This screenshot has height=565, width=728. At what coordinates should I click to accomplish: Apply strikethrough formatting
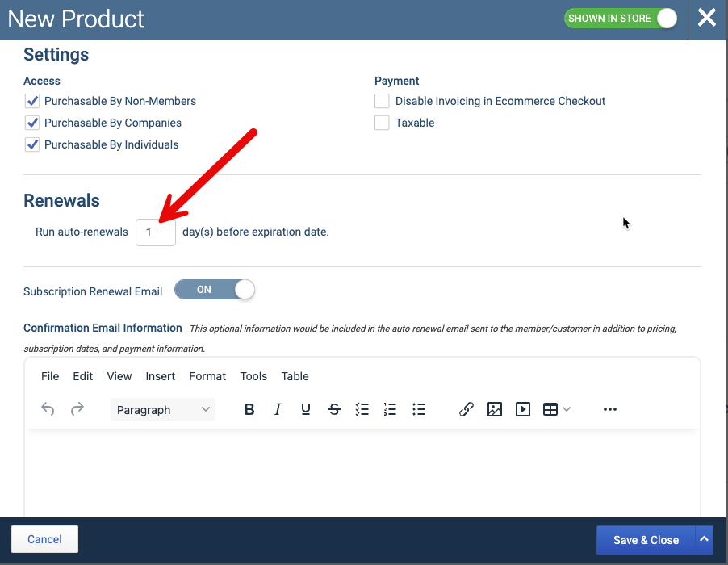334,409
